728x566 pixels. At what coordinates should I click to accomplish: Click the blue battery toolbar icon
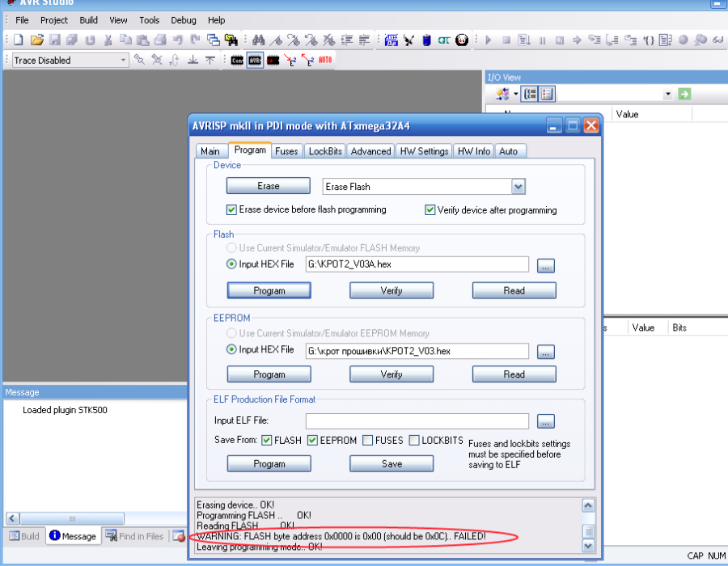point(426,40)
